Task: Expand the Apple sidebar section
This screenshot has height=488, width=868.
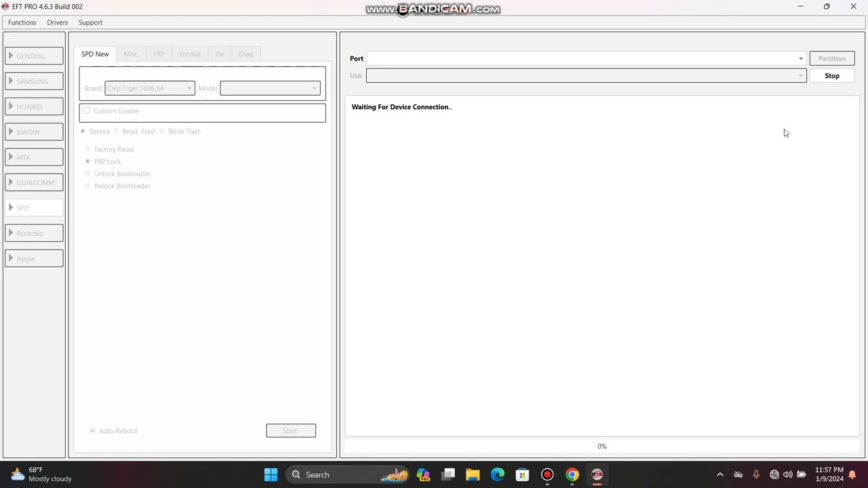Action: point(34,258)
